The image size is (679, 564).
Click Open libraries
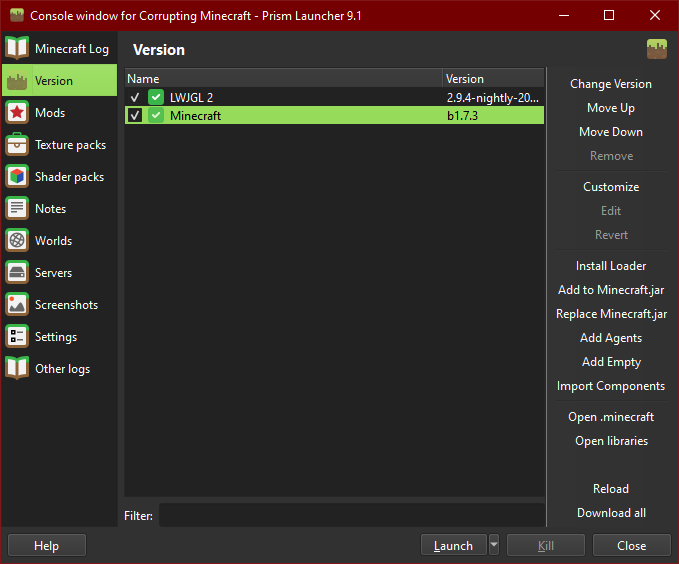coord(611,441)
